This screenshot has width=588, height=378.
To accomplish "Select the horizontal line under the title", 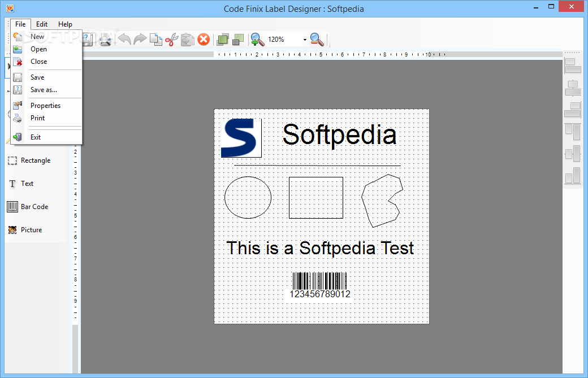I will pyautogui.click(x=317, y=165).
